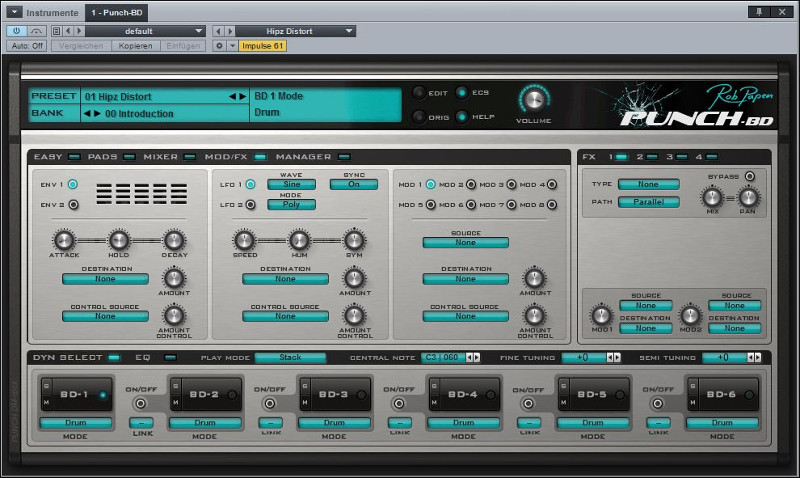
Task: Click the DYN SELECT button
Action: [76, 358]
